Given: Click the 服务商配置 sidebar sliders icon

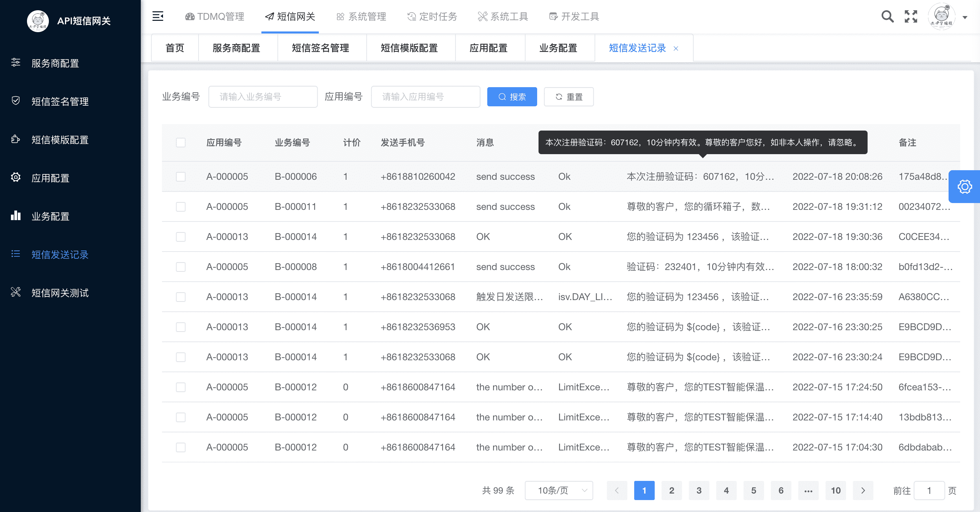Looking at the screenshot, I should (16, 63).
